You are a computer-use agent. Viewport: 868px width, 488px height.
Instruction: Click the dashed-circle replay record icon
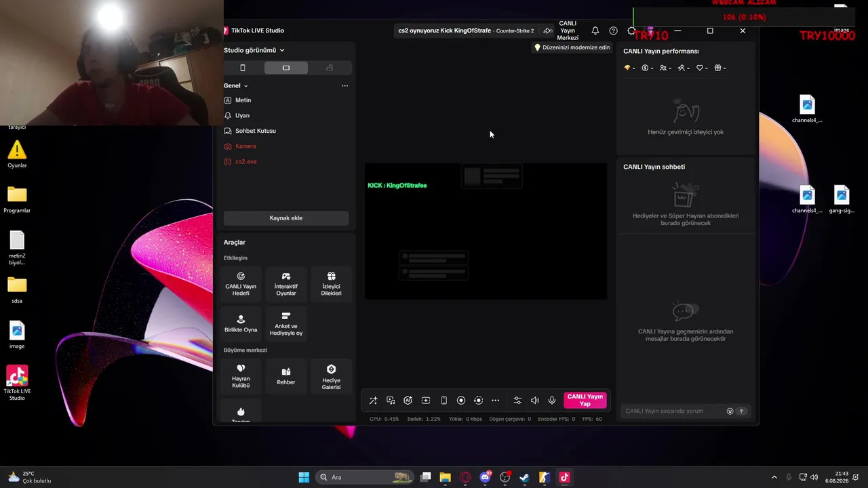click(x=478, y=401)
